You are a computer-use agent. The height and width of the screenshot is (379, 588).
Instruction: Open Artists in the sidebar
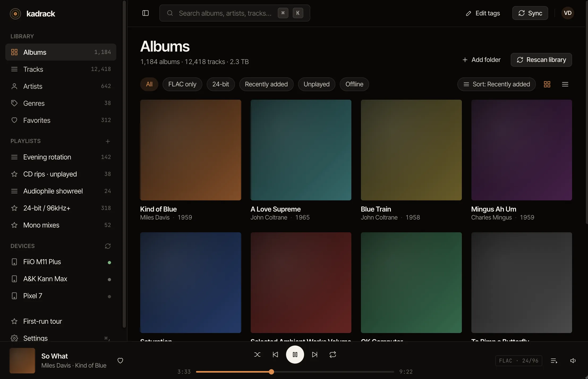coord(61,86)
